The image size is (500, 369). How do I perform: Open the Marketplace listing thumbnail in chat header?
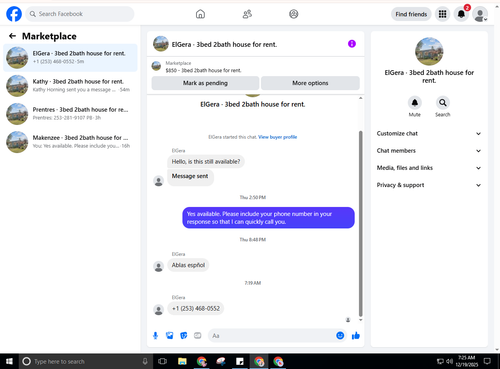coord(156,66)
